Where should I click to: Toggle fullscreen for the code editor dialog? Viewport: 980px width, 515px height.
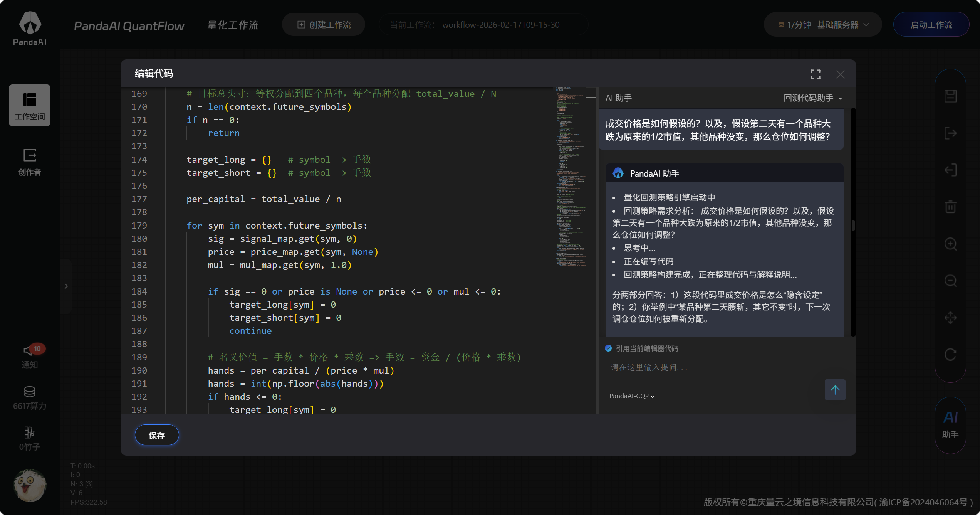click(x=815, y=74)
